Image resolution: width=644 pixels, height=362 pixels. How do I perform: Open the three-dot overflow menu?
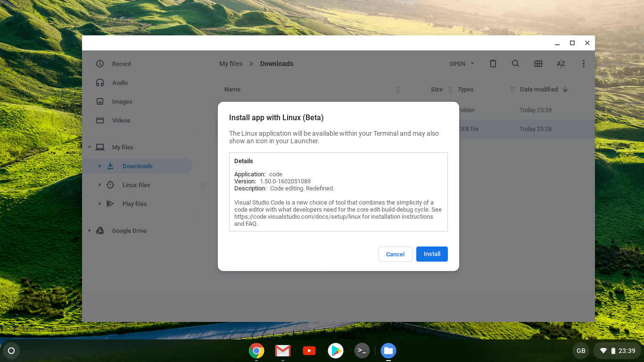(x=584, y=64)
